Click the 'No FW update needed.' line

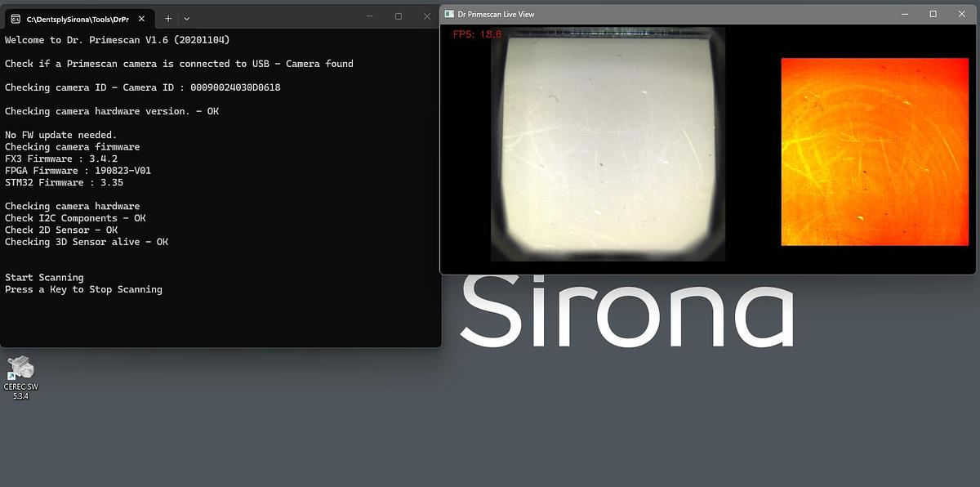click(x=61, y=135)
